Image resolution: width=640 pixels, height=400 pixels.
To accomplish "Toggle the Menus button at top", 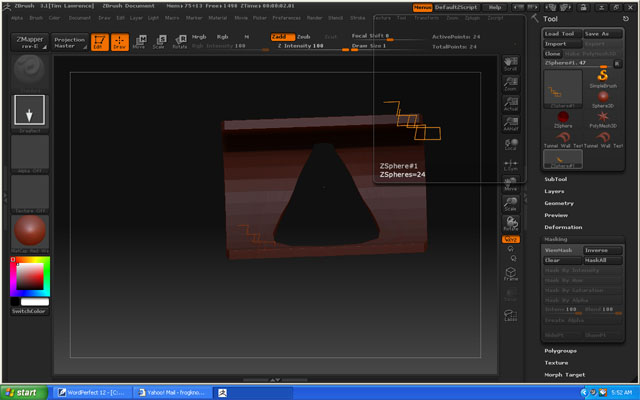I will click(422, 7).
